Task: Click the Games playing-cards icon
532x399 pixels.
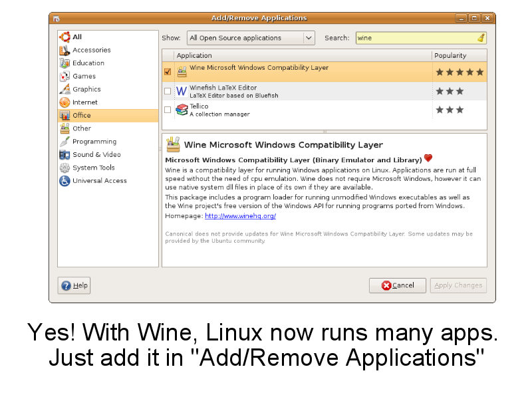Action: pos(65,76)
